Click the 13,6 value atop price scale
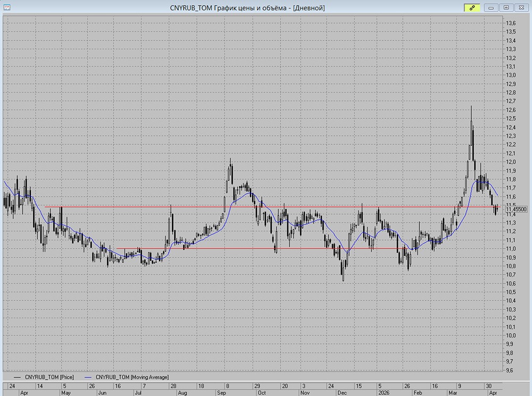 pos(510,23)
